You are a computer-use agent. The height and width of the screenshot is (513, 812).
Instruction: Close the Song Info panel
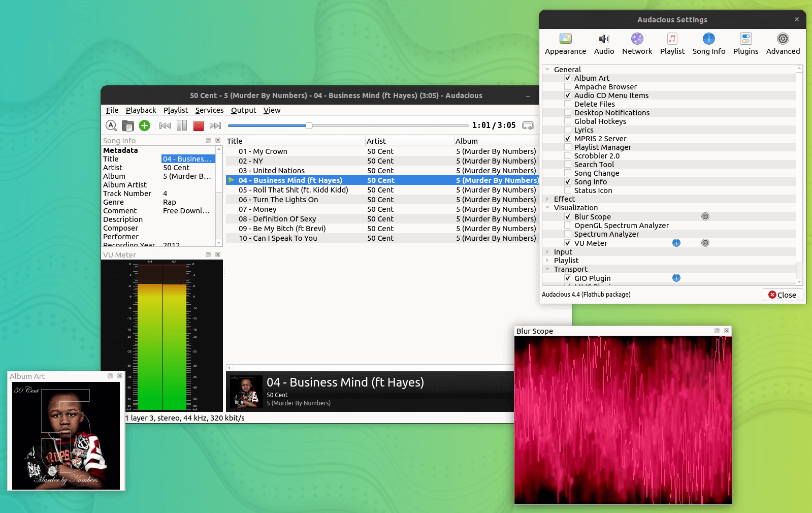[218, 140]
